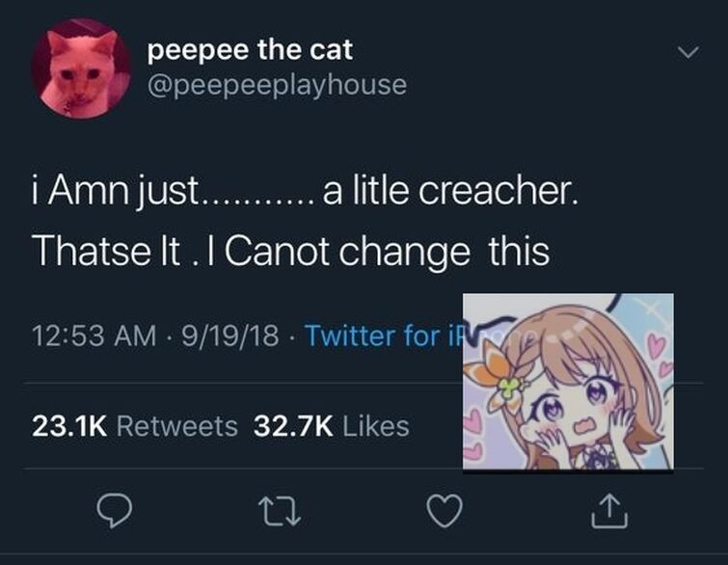Click the "Retweets" label

point(176,426)
